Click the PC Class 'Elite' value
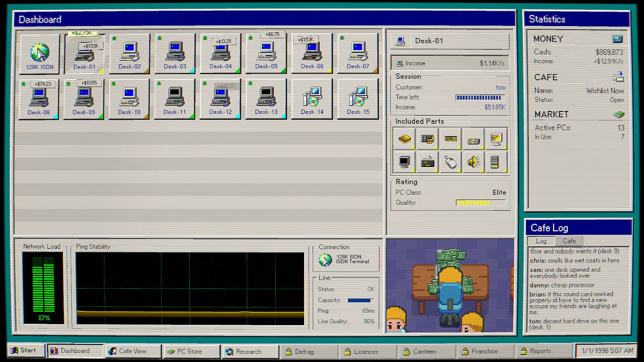Screen dimensions: 644x362 tap(499, 192)
